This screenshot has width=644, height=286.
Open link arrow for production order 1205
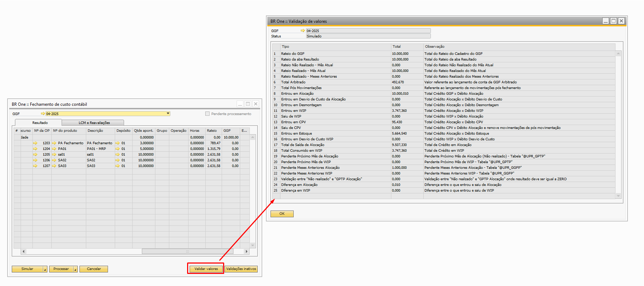[35, 155]
